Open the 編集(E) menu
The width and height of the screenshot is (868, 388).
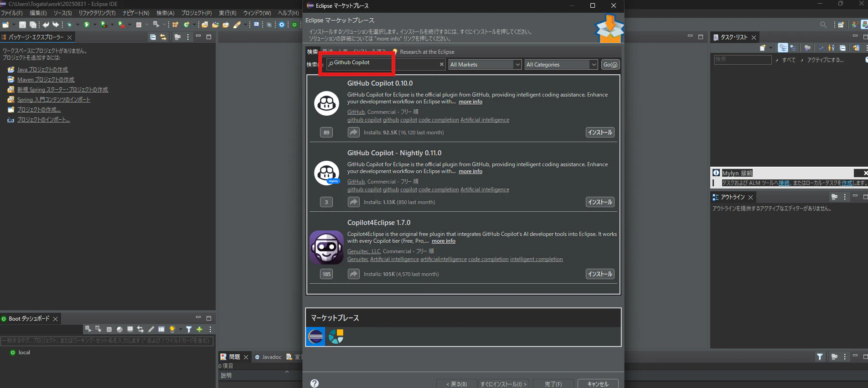pyautogui.click(x=38, y=13)
